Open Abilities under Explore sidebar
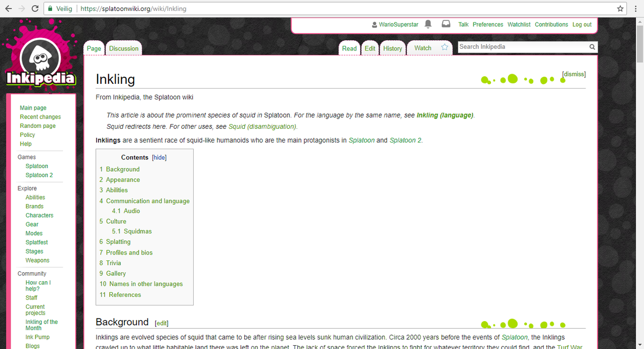Screen dimensions: 644x349 pyautogui.click(x=35, y=198)
